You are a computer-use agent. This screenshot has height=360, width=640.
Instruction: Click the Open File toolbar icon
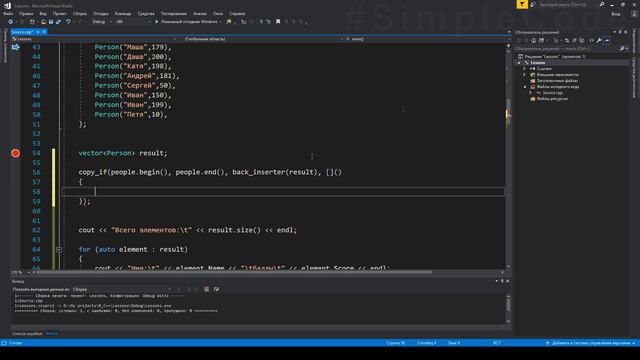[x=43, y=22]
